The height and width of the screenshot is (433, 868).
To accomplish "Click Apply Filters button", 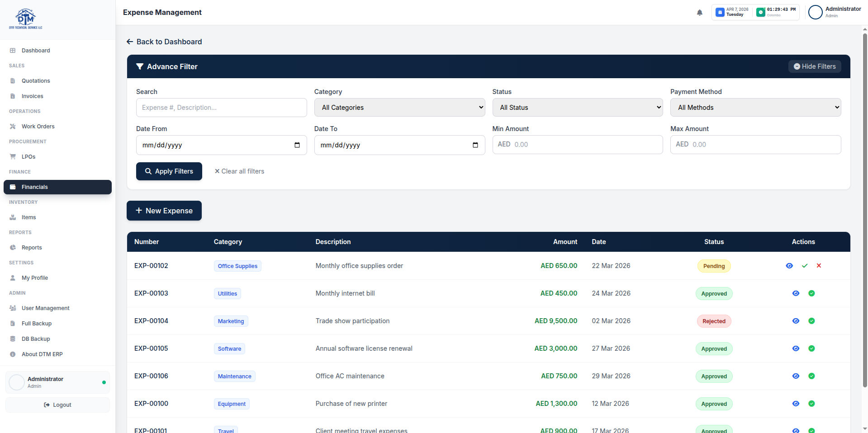I will coord(169,171).
